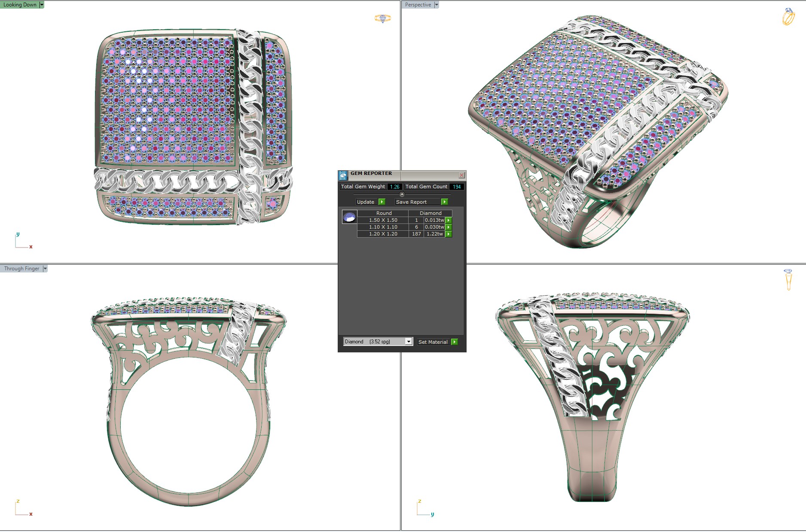This screenshot has height=532, width=806.
Task: Click the green arrow beside Save Report
Action: tap(445, 202)
